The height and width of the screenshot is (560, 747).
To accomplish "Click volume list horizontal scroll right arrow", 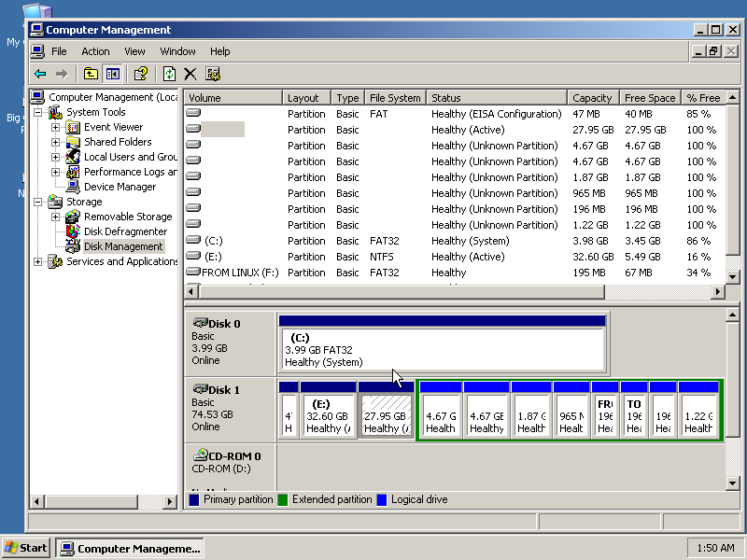I will point(718,291).
